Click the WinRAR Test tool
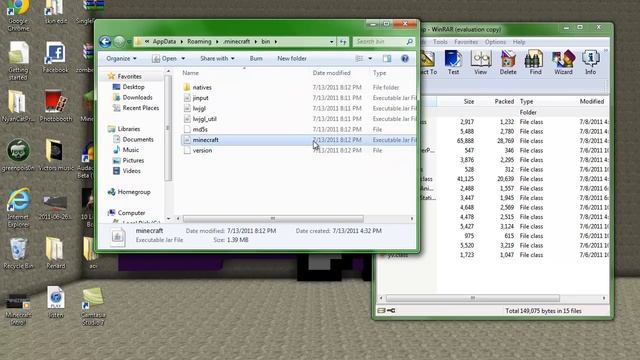This screenshot has height=360, width=640. click(x=453, y=62)
